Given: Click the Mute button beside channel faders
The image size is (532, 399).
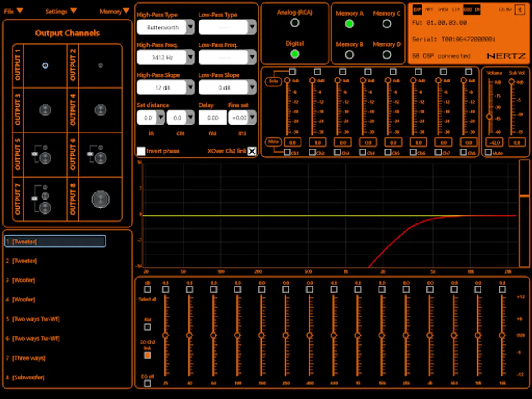Looking at the screenshot, I should [x=274, y=142].
